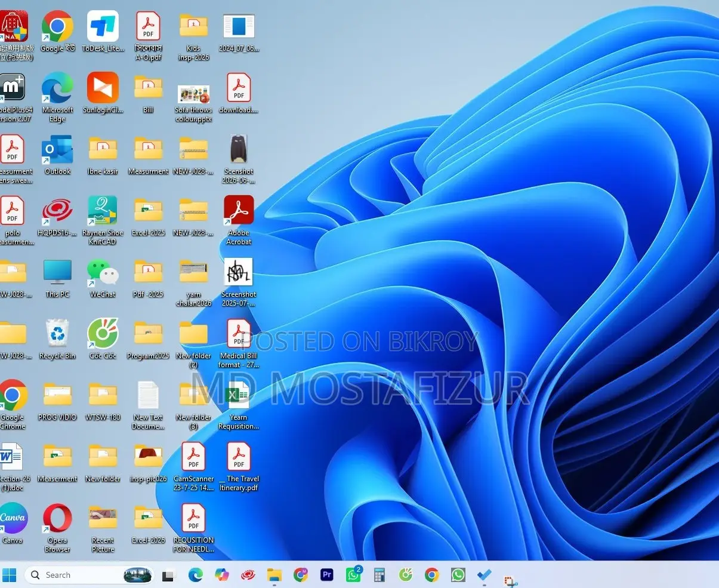Screen dimensions: 719x588
Task: Select the Medical Bill format PDF
Action: click(x=239, y=343)
